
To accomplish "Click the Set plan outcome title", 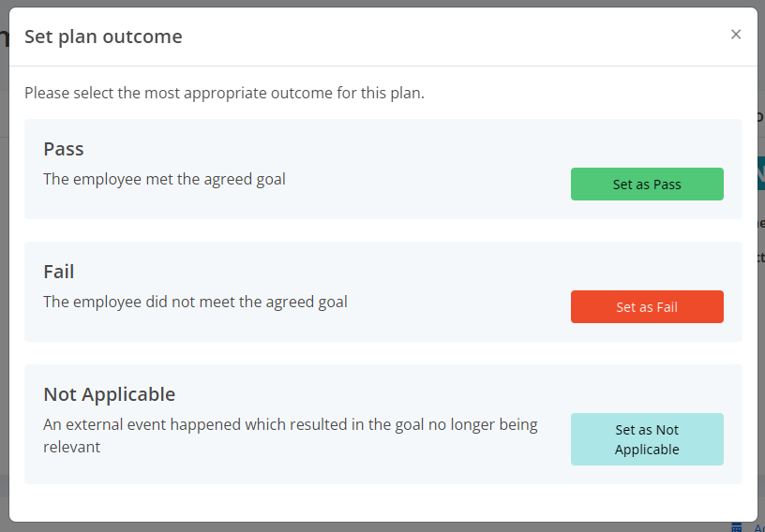I will click(103, 37).
